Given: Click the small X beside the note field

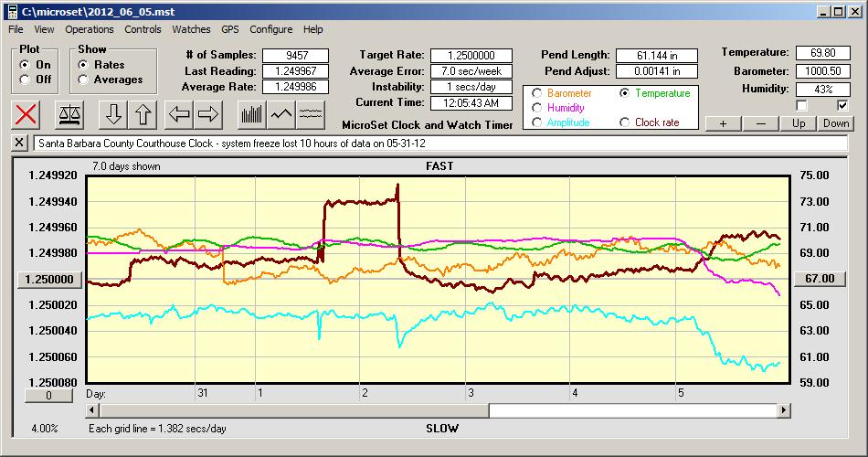Looking at the screenshot, I should pos(19,143).
